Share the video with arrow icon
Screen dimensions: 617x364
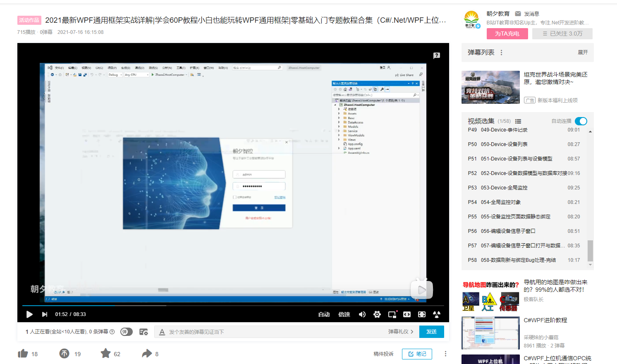coord(147,354)
